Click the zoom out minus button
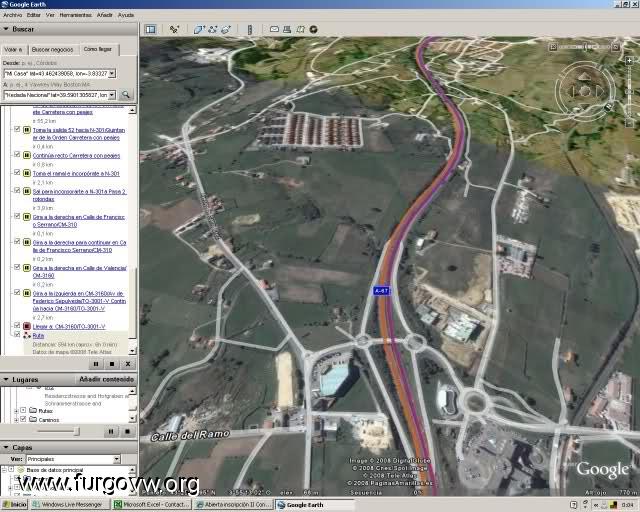The width and height of the screenshot is (640, 512). coord(629,123)
